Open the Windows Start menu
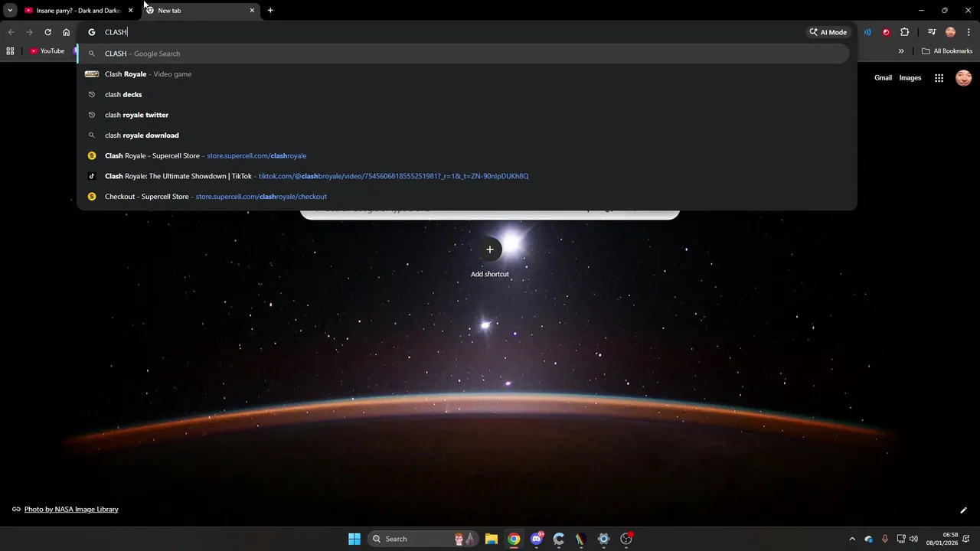Screen dimensions: 980x551 pos(354,539)
